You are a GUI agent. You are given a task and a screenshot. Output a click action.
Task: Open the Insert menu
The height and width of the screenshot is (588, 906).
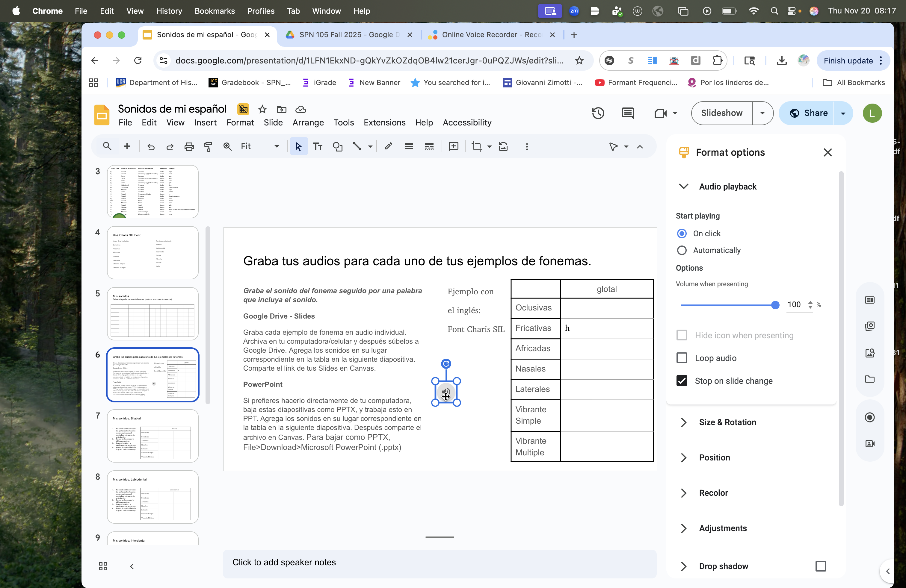coord(205,122)
